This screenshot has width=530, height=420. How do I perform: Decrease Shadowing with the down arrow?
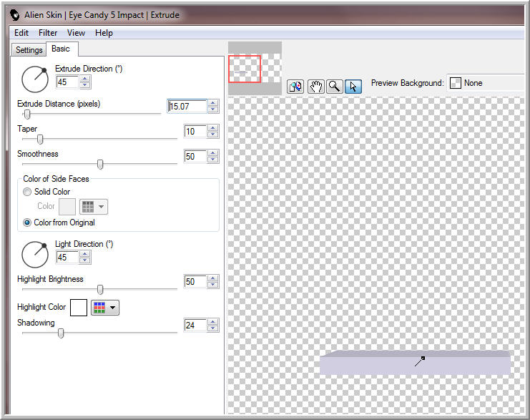[213, 328]
